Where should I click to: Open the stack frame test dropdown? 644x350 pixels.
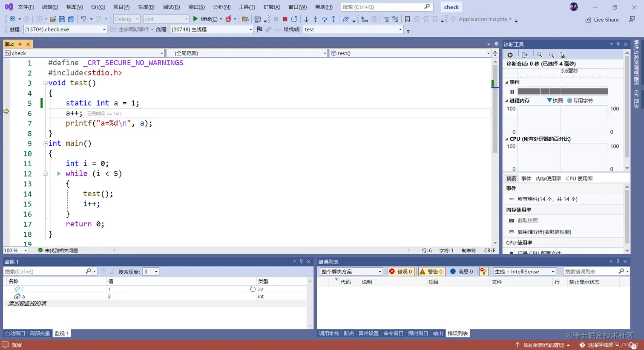(353, 29)
